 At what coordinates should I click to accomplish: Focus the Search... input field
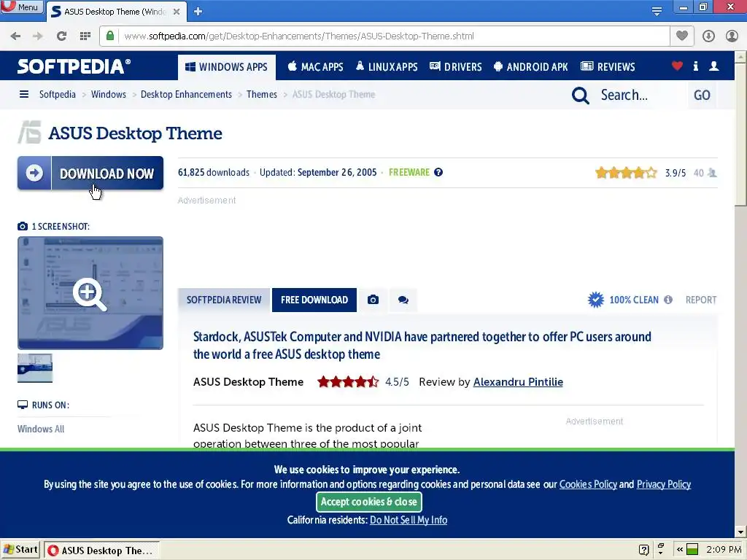click(640, 96)
